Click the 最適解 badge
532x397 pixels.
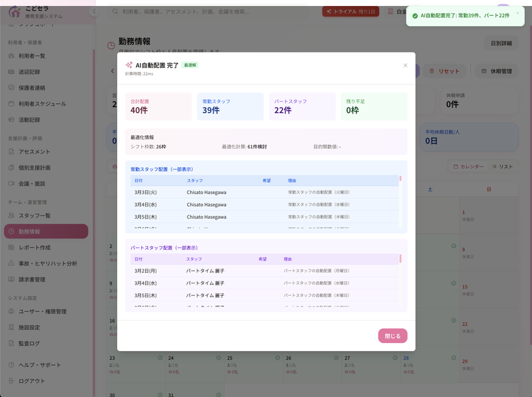190,65
